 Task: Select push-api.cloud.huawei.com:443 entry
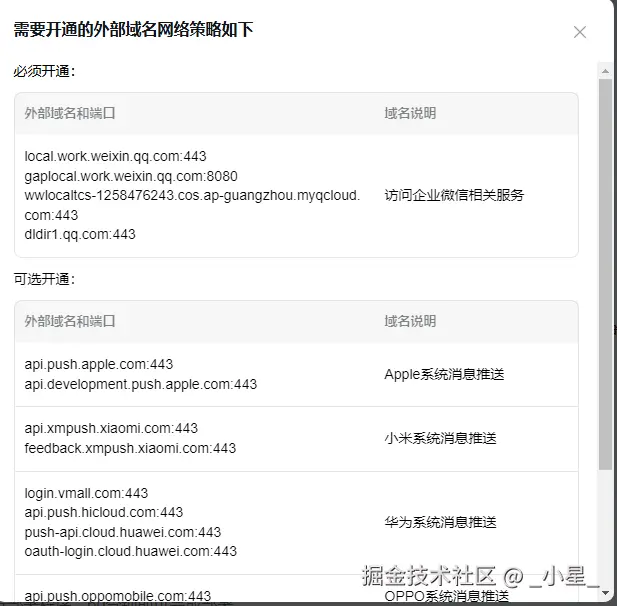coord(123,532)
